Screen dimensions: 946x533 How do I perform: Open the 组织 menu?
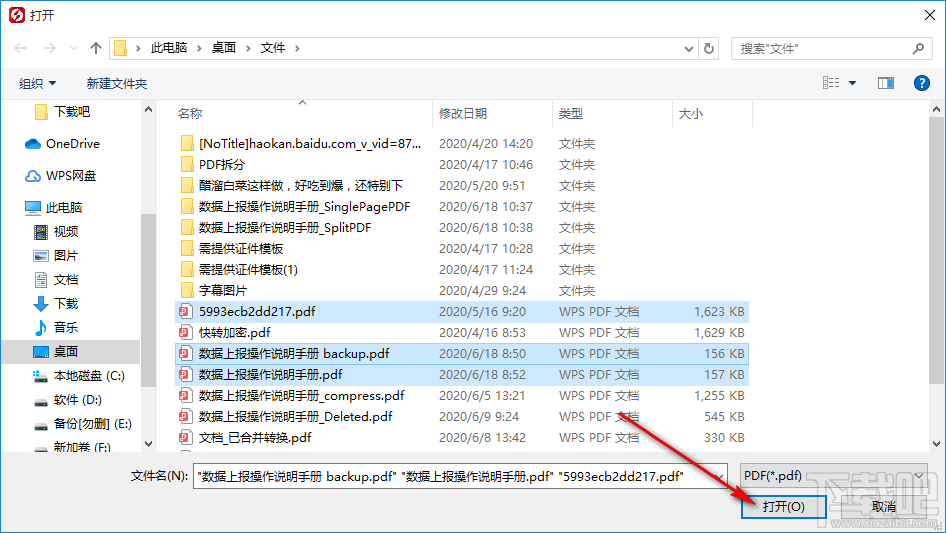click(x=37, y=83)
